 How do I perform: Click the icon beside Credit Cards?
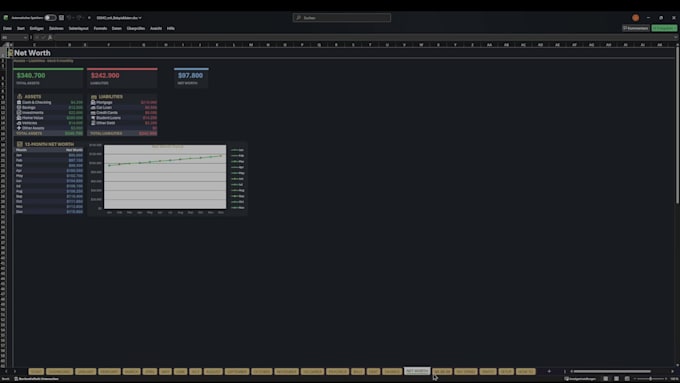click(93, 112)
